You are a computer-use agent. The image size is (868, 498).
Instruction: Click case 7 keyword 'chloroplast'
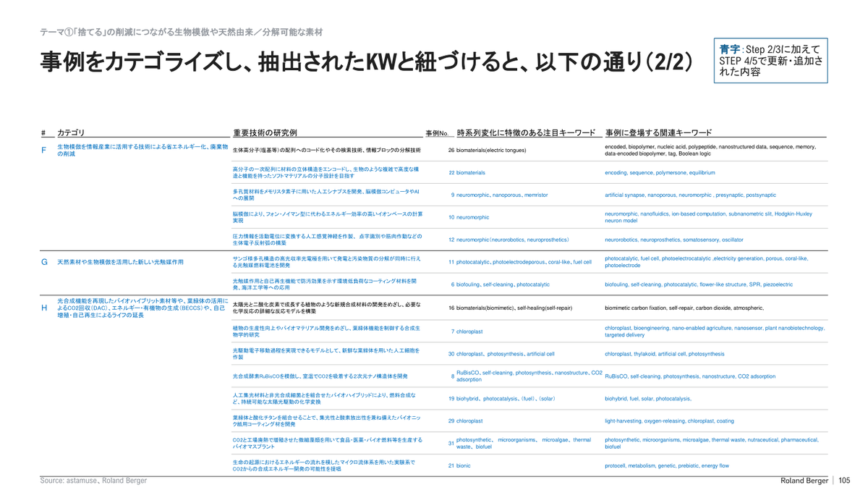coord(469,332)
